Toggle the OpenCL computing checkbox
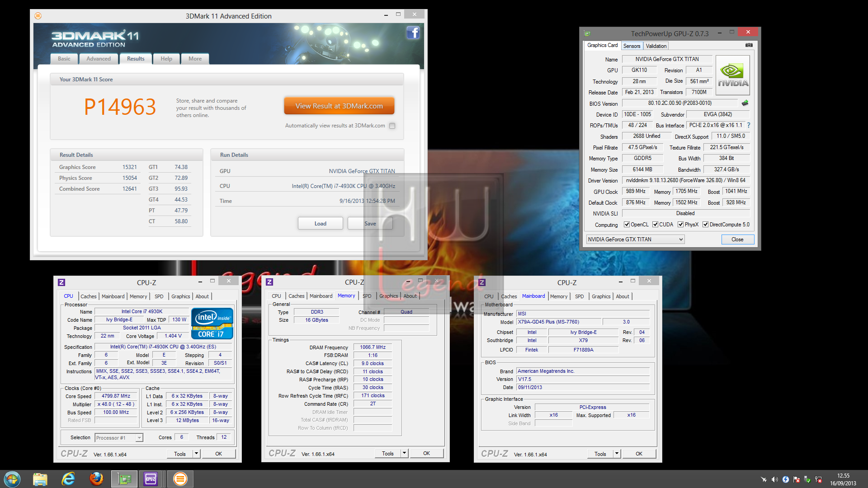 (x=627, y=225)
